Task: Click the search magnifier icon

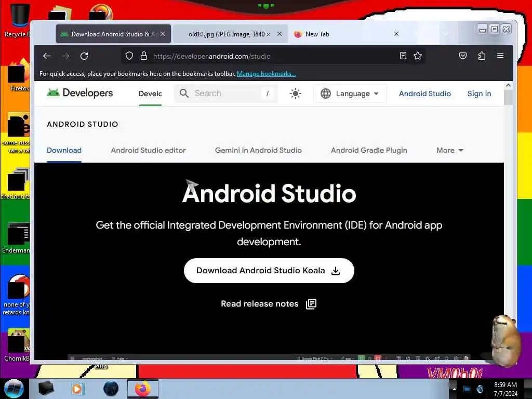Action: coord(184,94)
